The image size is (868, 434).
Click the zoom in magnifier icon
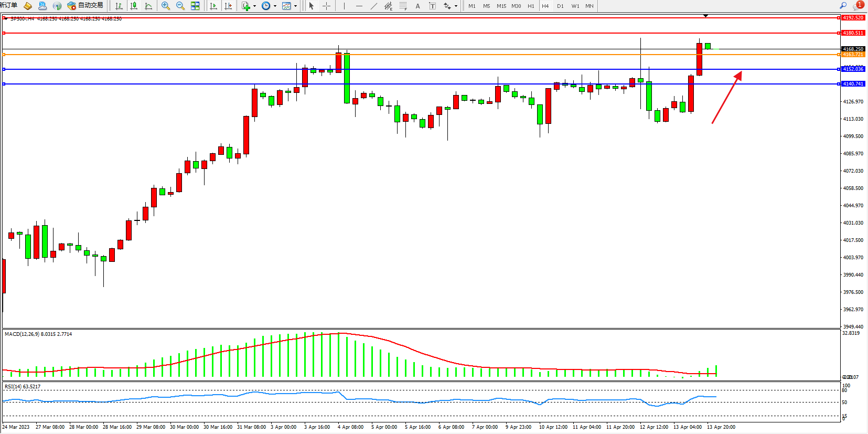[166, 6]
